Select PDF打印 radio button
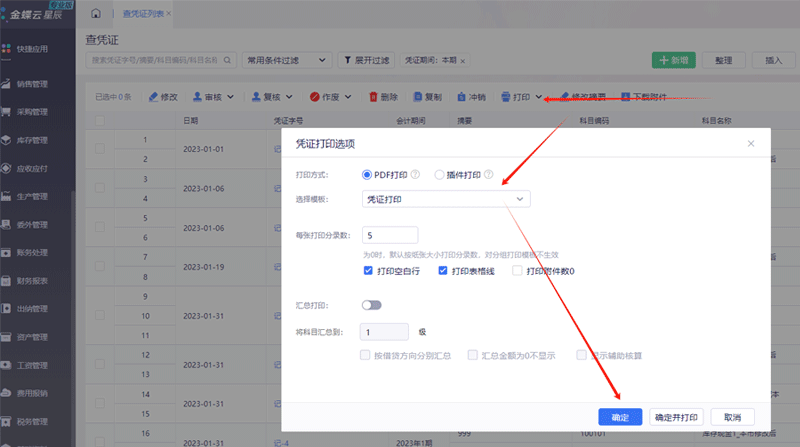This screenshot has width=800, height=447. pos(367,175)
